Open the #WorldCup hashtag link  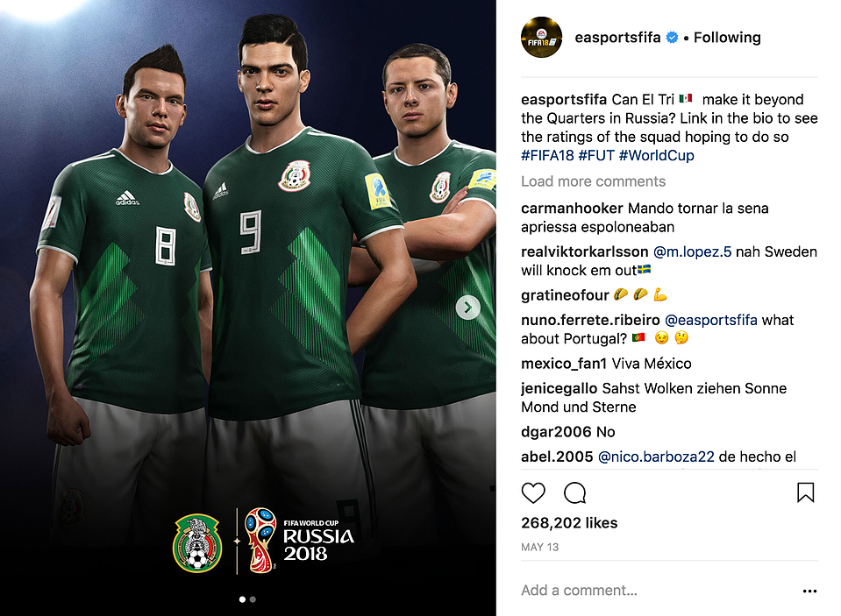click(657, 155)
